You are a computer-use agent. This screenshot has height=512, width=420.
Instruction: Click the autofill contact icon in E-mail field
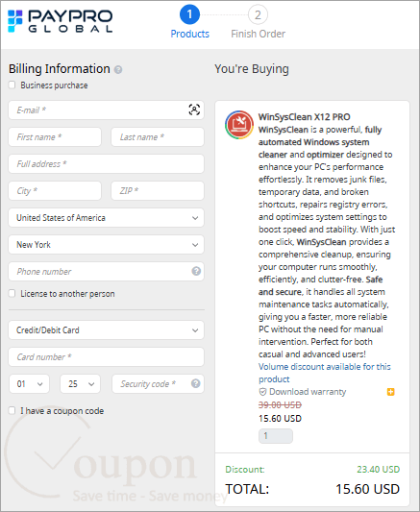(194, 110)
